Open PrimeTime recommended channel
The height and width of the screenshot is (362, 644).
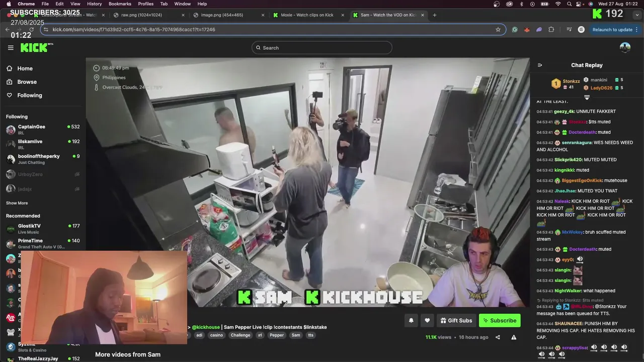point(43,243)
